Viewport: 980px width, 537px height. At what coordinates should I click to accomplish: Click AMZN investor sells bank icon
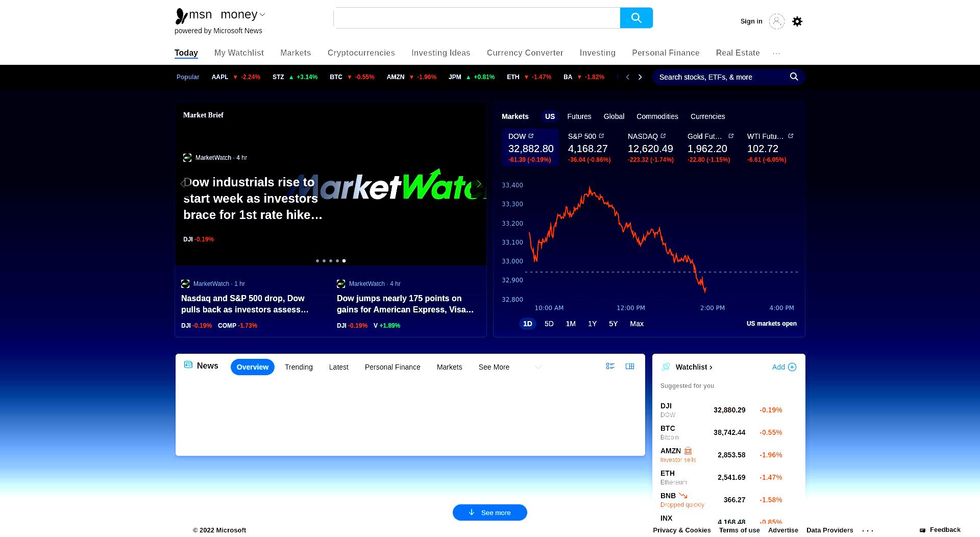688,451
